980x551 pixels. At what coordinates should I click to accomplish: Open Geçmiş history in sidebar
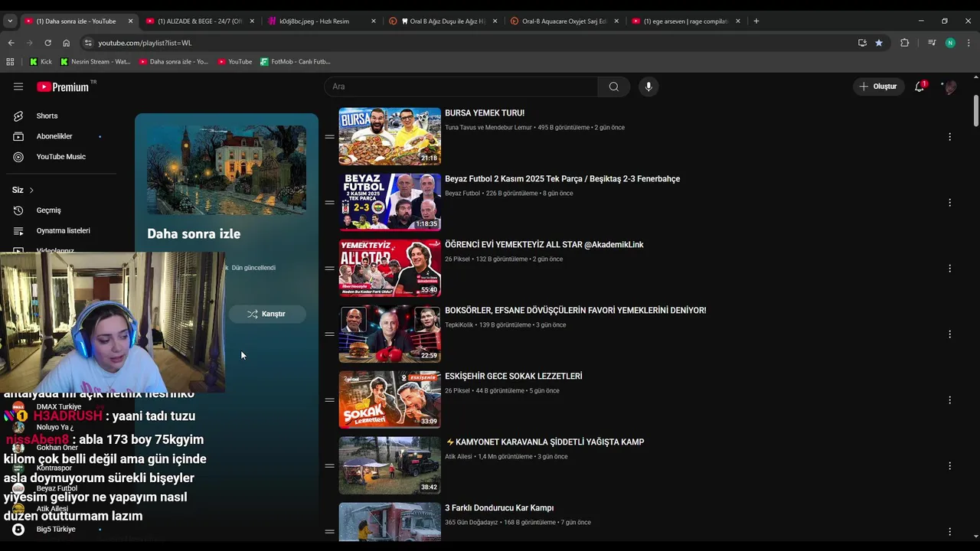[48, 210]
